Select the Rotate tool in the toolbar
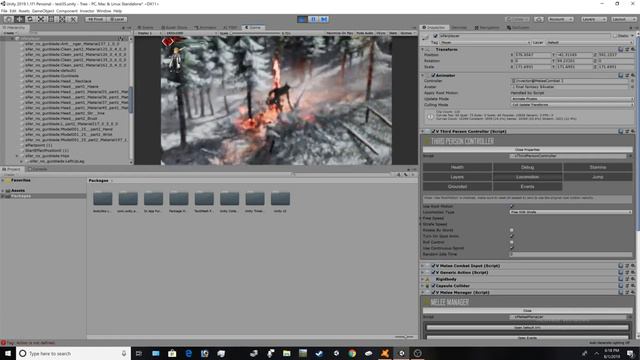The height and width of the screenshot is (360, 640). 30,19
